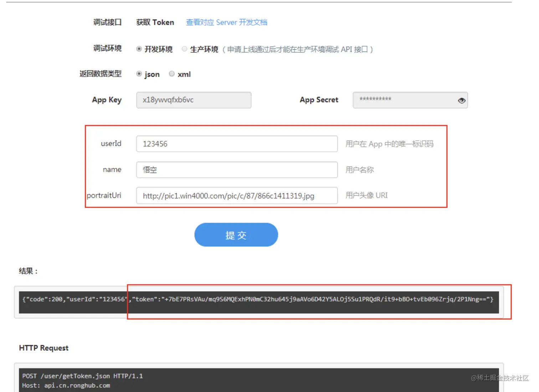Click the 用户名称 hint text
This screenshot has width=539, height=392.
359,169
